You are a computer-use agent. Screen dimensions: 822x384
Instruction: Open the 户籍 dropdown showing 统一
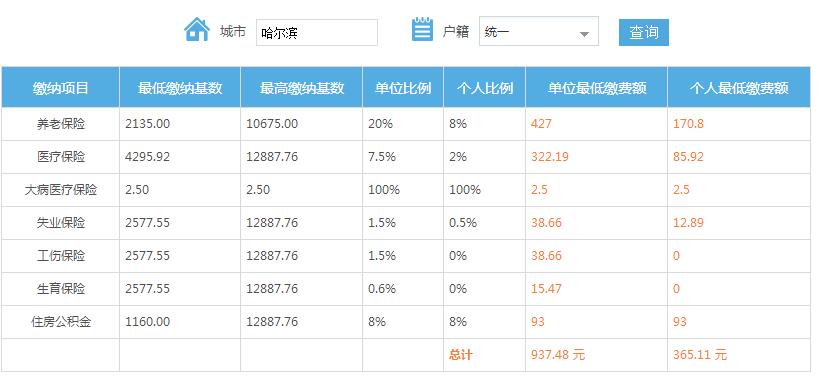(x=539, y=31)
